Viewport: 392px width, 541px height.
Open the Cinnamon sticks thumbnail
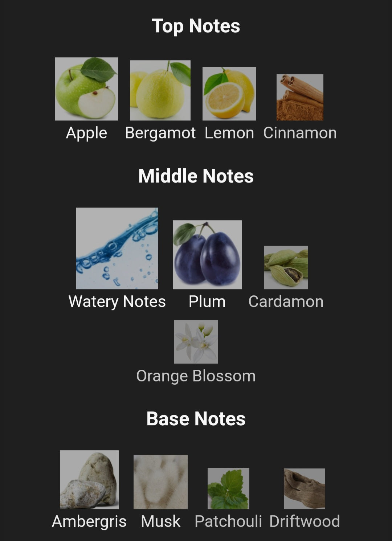point(300,97)
